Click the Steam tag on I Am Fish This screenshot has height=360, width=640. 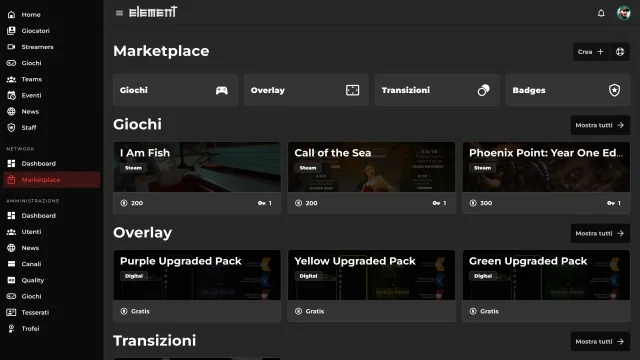(x=133, y=168)
